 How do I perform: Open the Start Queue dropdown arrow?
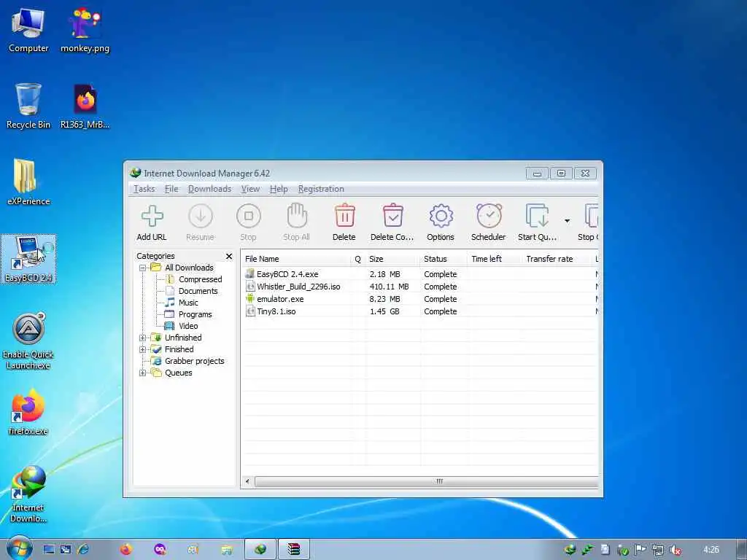(567, 221)
